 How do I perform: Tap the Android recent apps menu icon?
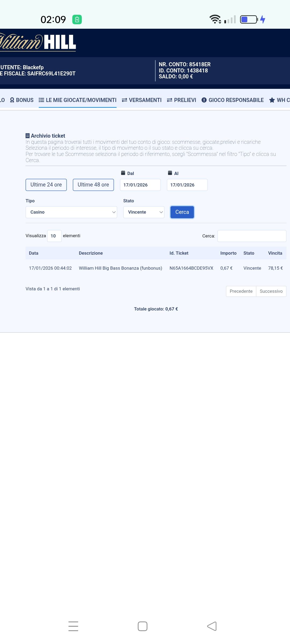click(73, 626)
